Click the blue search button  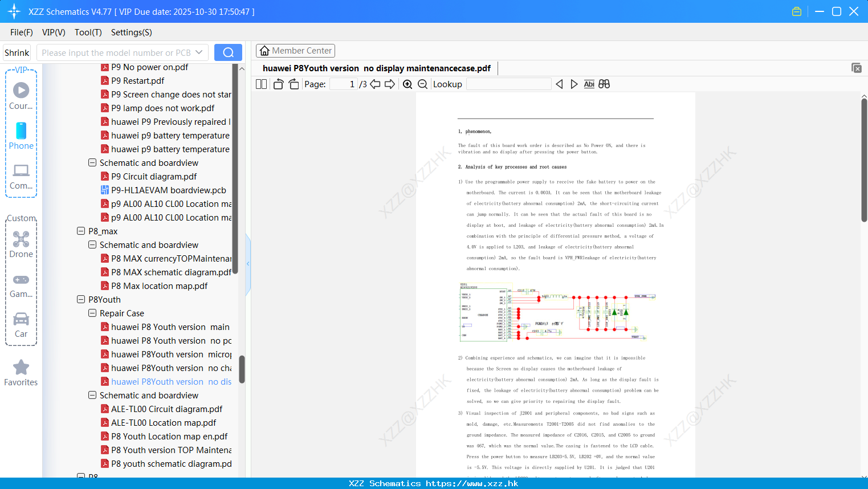pos(228,52)
